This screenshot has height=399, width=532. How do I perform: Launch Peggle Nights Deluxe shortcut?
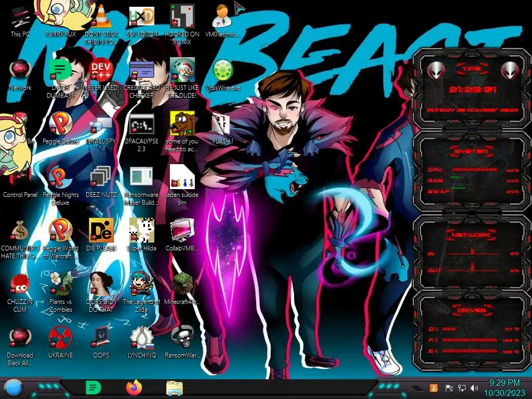[x=60, y=186]
